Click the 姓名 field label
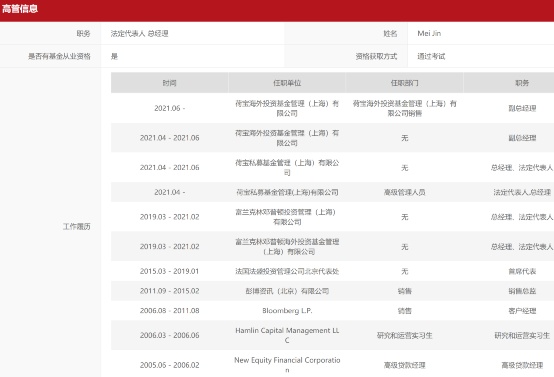This screenshot has height=377, width=554. 390,34
